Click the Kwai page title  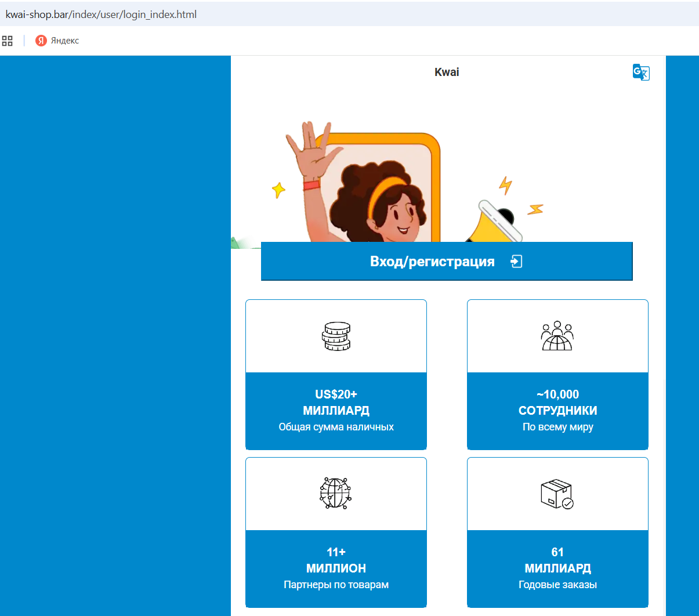coord(447,72)
